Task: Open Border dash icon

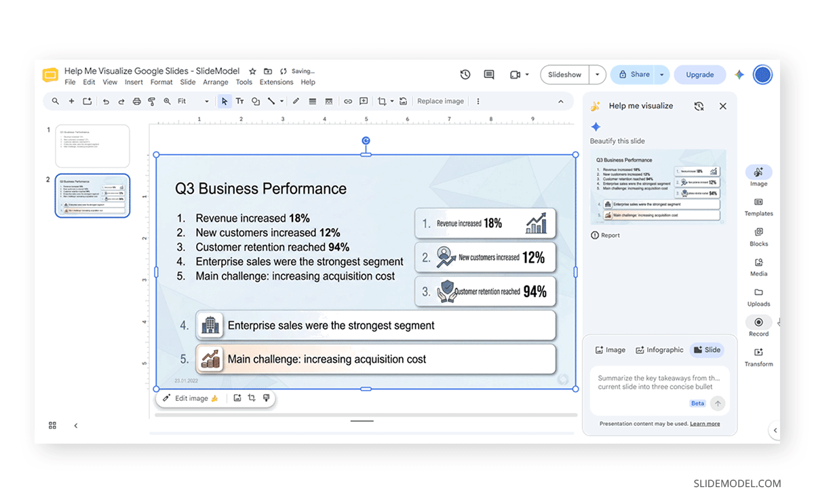Action: (328, 101)
